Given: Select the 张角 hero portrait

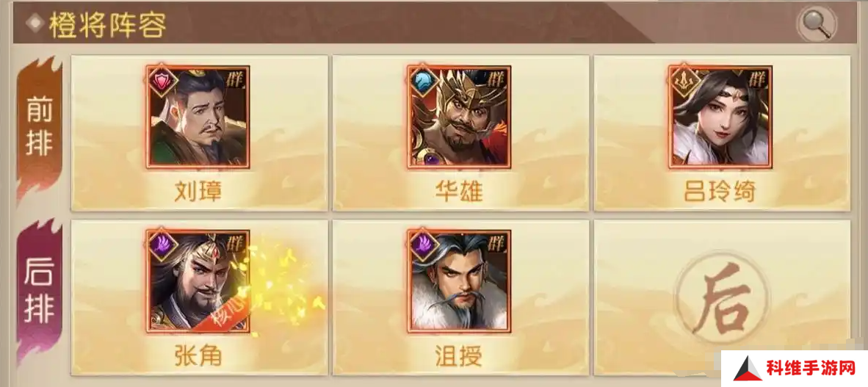Looking at the screenshot, I should (198, 281).
